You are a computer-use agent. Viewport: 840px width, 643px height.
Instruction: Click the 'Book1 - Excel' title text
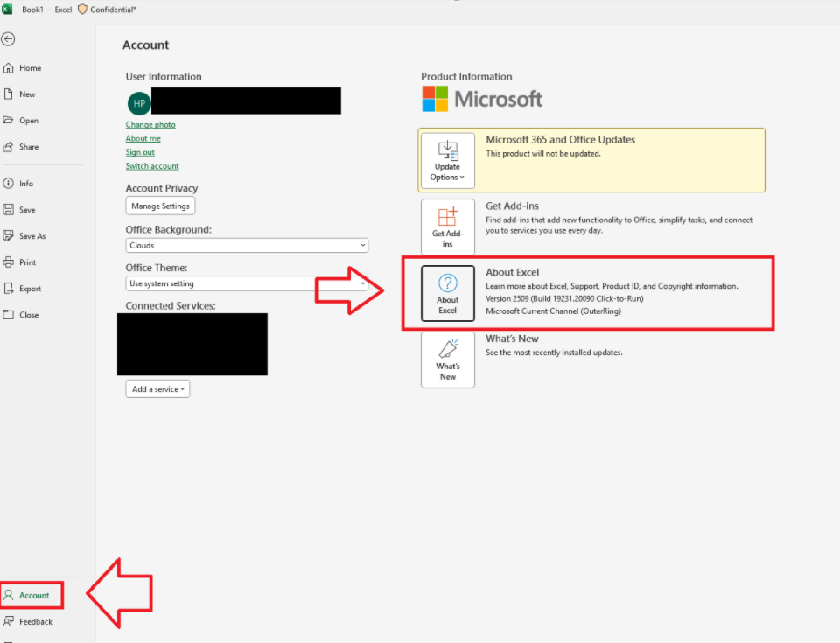[46, 9]
